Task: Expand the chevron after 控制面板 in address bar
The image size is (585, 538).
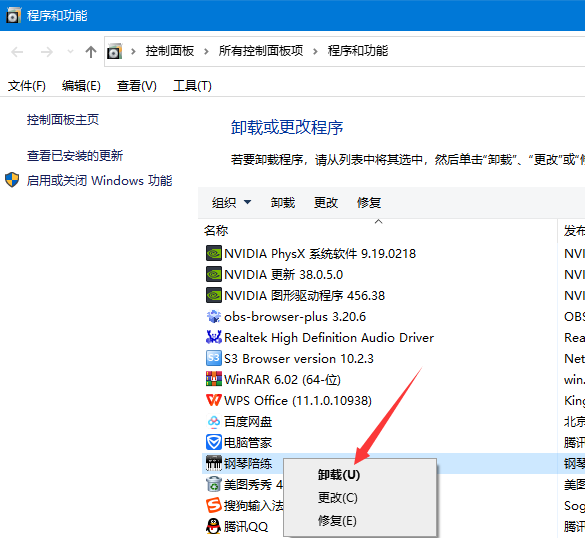Action: pyautogui.click(x=206, y=51)
